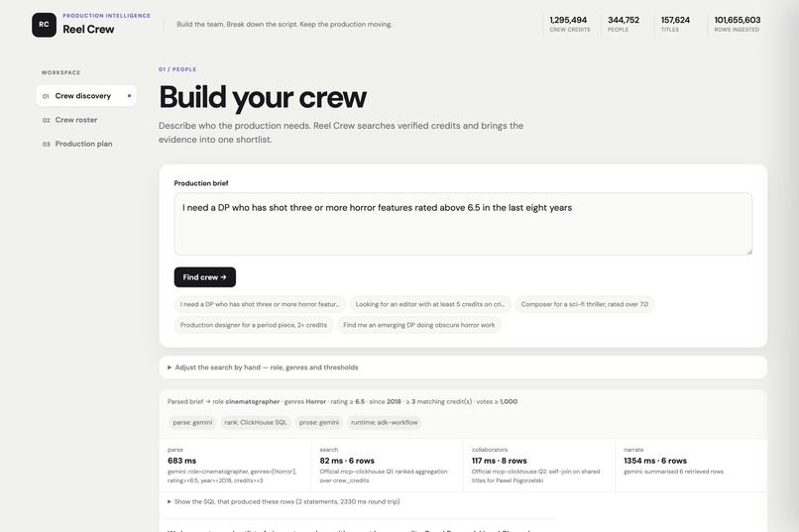The height and width of the screenshot is (532, 799).
Task: Select the 'Production designer for a period piece' chip
Action: [x=254, y=325]
